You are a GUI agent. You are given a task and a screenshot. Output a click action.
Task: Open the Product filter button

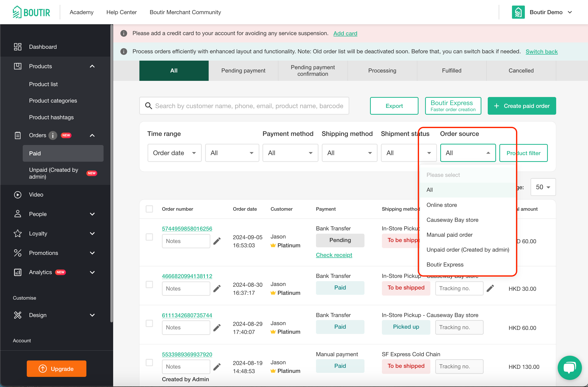point(523,153)
